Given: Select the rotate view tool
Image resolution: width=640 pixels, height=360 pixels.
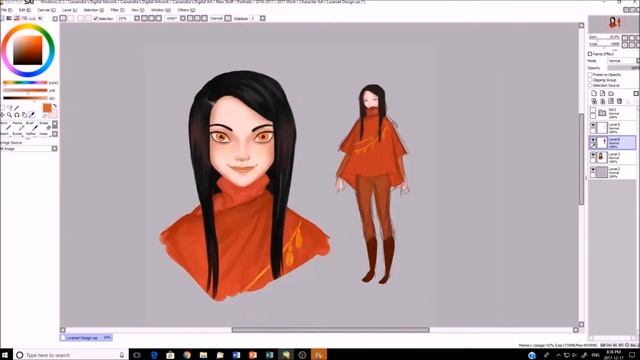Looking at the screenshot, I should click(17, 115).
